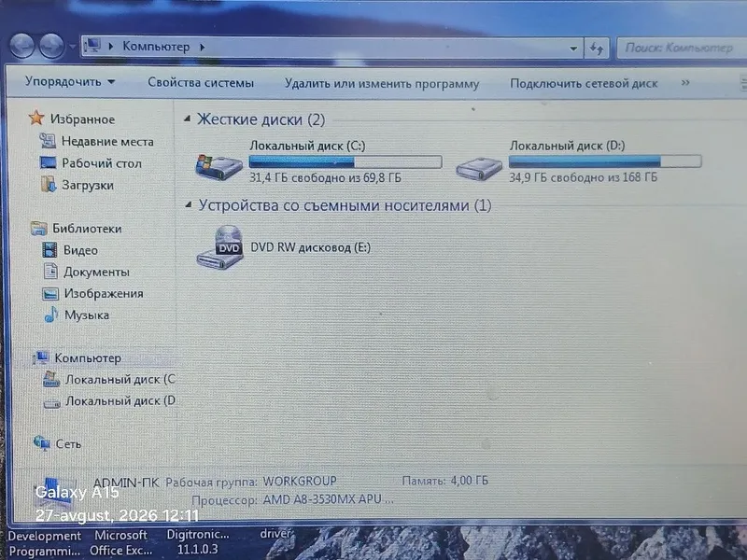
Task: Select the DVD RW drive icon
Action: coord(220,247)
